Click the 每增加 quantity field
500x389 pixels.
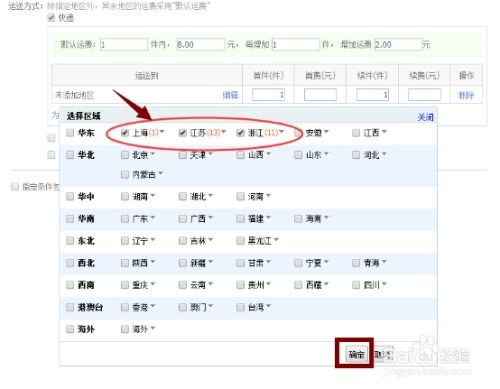296,45
